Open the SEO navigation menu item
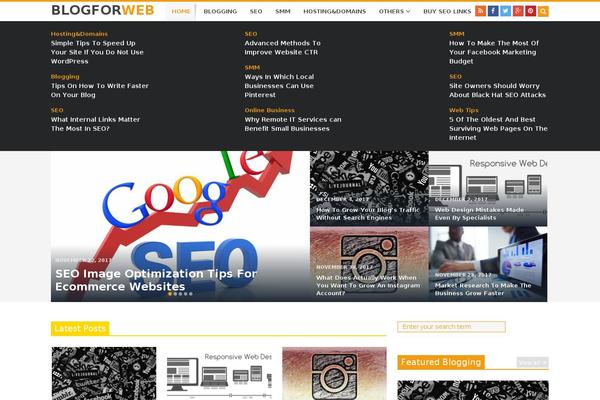This screenshot has height=400, width=600. click(256, 11)
